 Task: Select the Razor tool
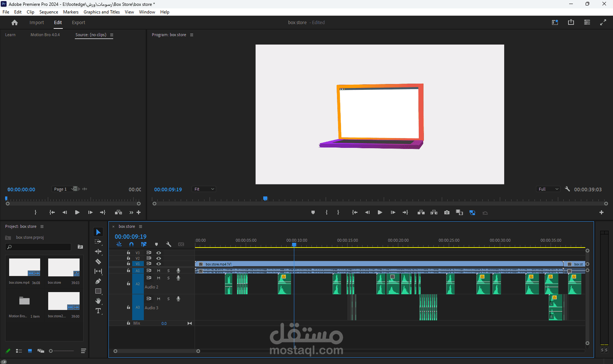98,261
